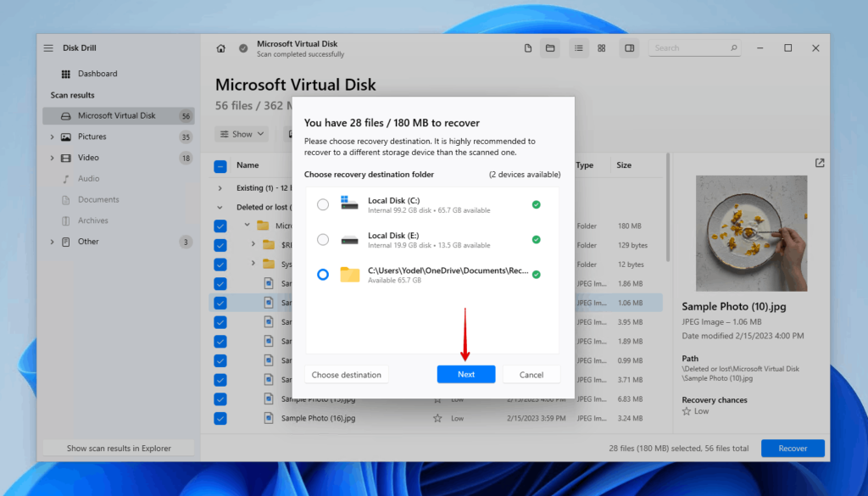The width and height of the screenshot is (868, 496).
Task: Select the Microsoft Virtual Disk scan results
Action: point(119,114)
